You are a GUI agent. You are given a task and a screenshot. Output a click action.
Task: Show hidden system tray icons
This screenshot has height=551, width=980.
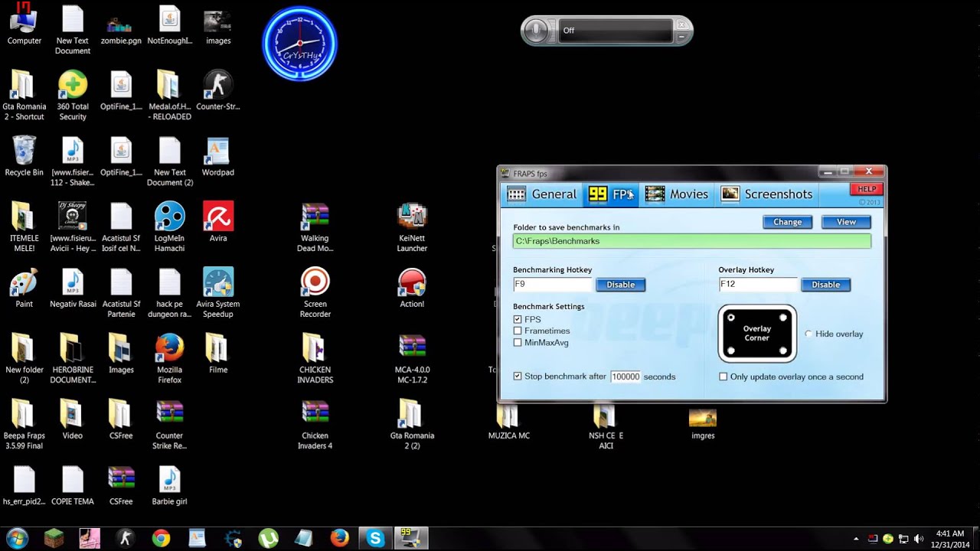tap(856, 538)
